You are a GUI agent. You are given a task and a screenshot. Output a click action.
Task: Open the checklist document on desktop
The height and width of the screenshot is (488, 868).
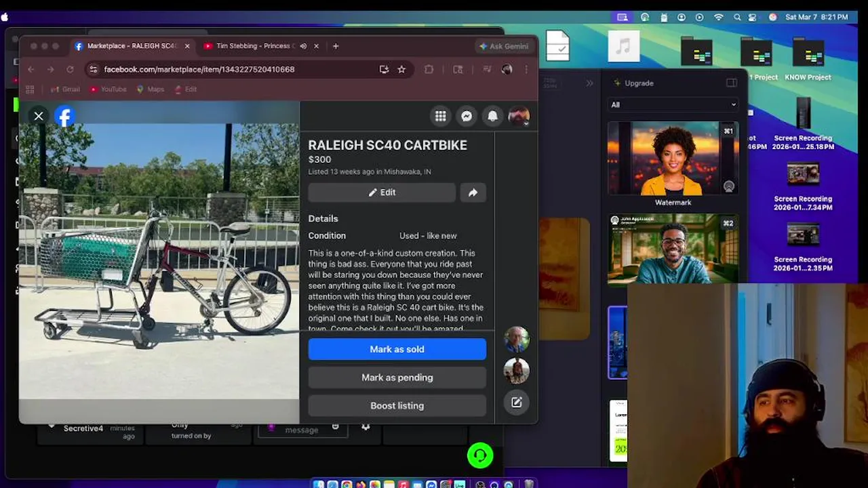[557, 46]
